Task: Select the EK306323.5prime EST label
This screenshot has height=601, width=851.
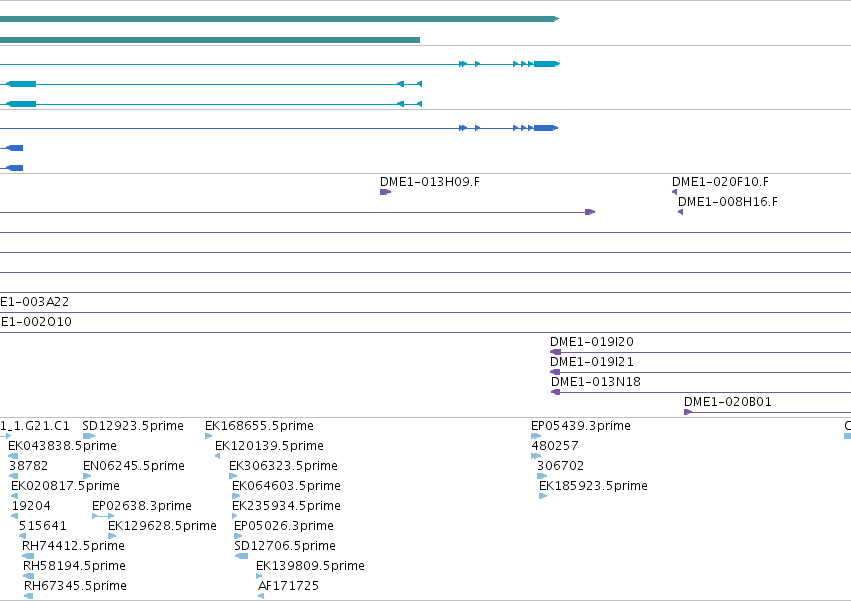Action: coord(283,466)
